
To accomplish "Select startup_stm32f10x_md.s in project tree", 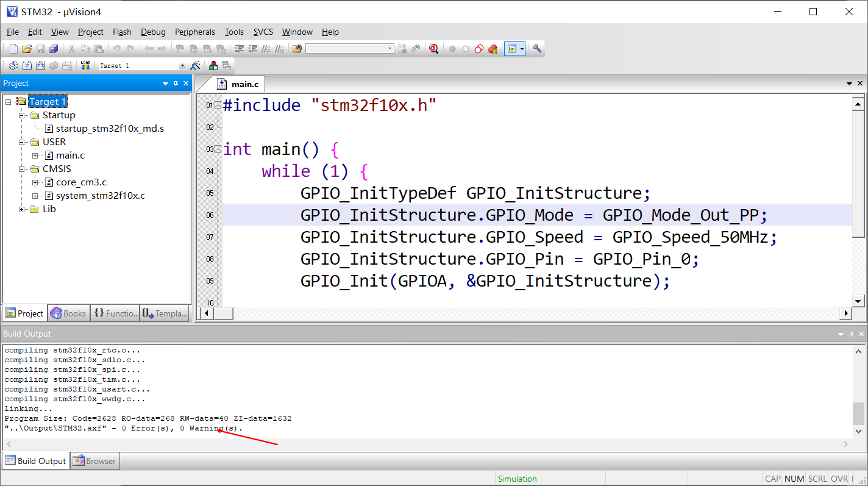I will point(110,129).
